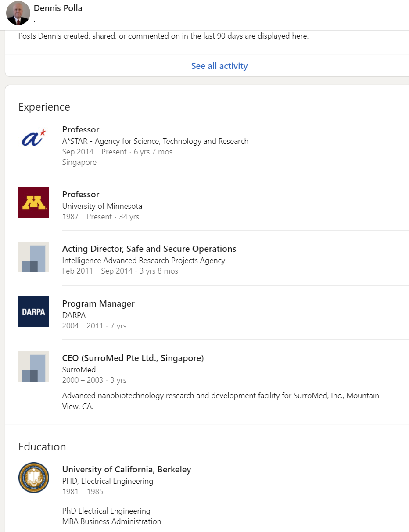This screenshot has width=409, height=532.
Task: Open See all activity link
Action: (219, 66)
